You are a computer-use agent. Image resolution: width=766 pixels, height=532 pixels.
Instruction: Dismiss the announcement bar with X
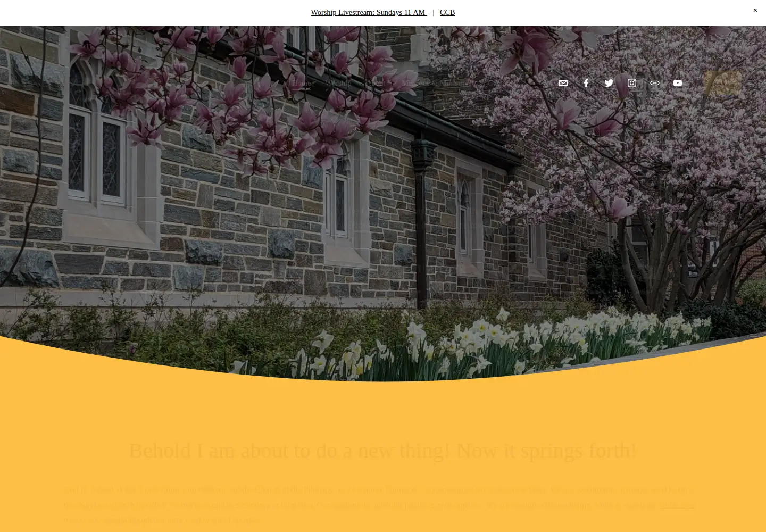coord(755,10)
